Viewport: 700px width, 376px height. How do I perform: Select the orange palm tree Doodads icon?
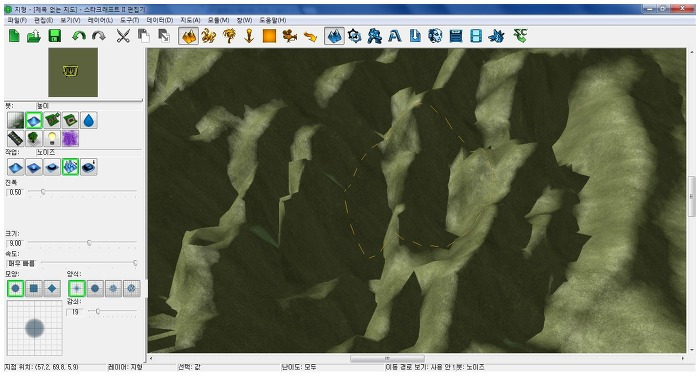pyautogui.click(x=229, y=36)
